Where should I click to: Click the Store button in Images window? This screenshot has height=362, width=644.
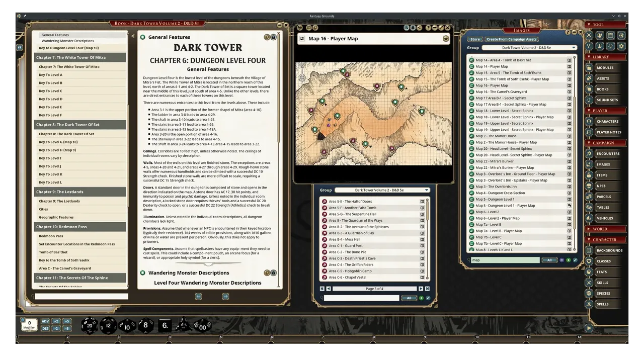[475, 39]
